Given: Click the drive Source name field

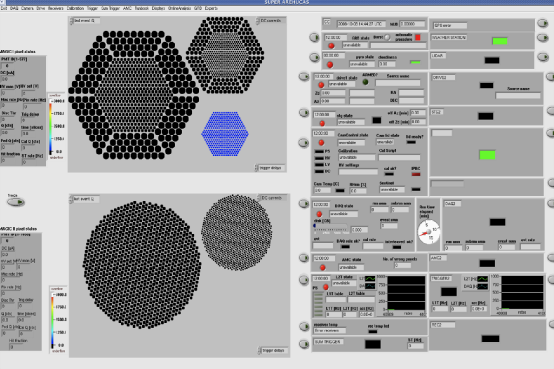Looking at the screenshot, I should [x=397, y=83].
